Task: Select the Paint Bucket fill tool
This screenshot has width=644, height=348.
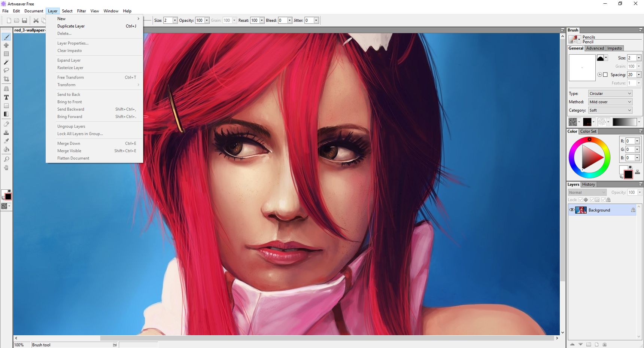Action: [x=6, y=149]
